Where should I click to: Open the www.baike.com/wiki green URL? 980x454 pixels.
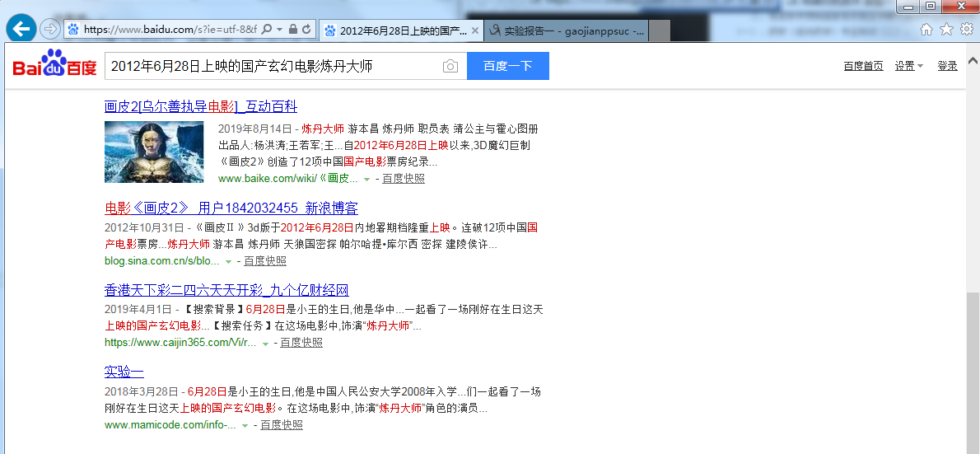(288, 178)
